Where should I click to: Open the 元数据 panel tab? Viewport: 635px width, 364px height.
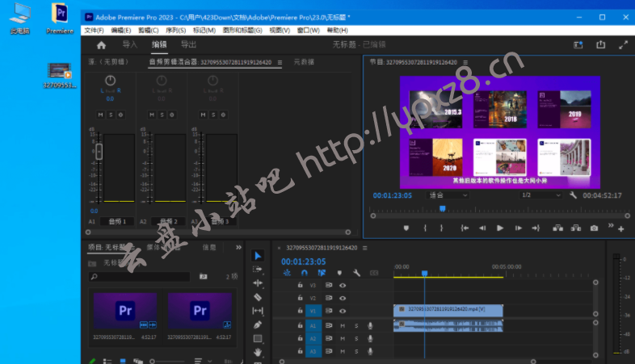click(x=304, y=62)
